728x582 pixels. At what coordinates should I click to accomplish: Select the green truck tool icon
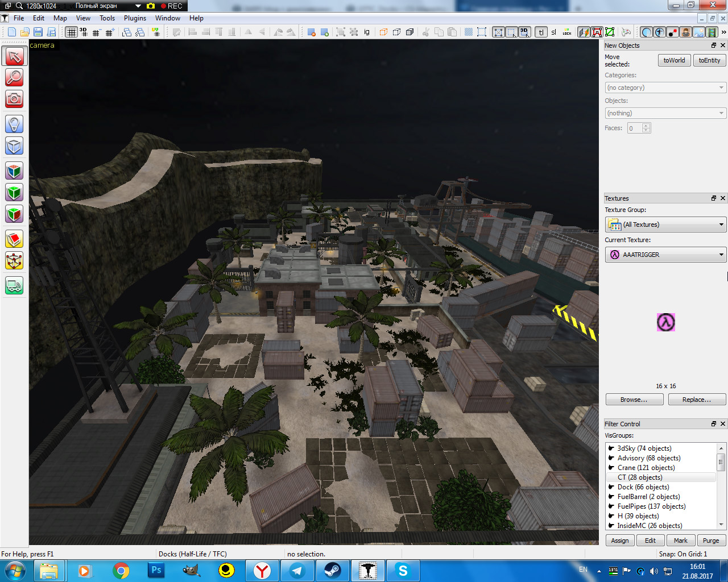point(14,285)
